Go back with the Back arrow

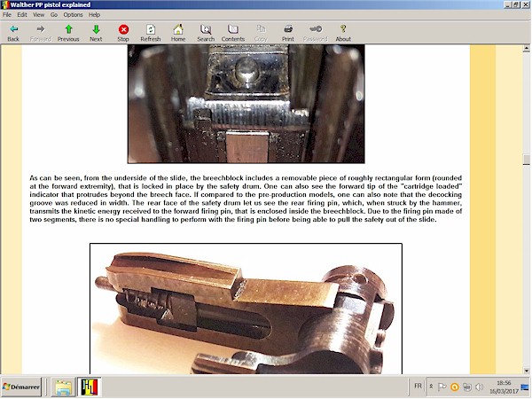(13, 33)
